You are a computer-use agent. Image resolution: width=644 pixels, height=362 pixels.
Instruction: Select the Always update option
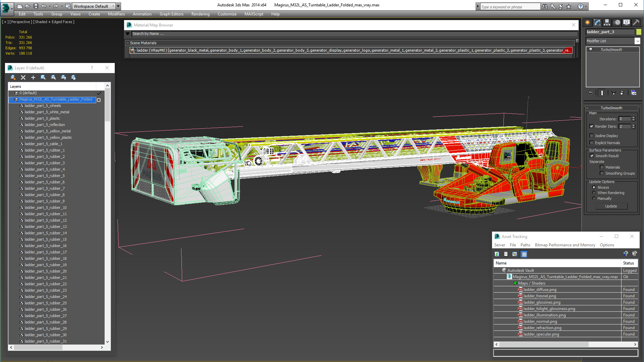pyautogui.click(x=594, y=187)
